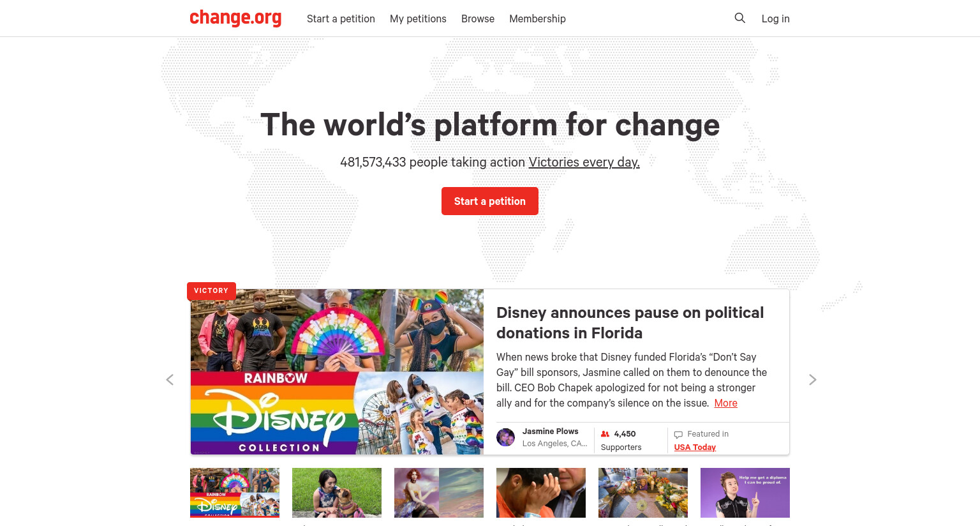Image resolution: width=980 pixels, height=526 pixels.
Task: Advance to next featured petition arrow
Action: coord(812,380)
